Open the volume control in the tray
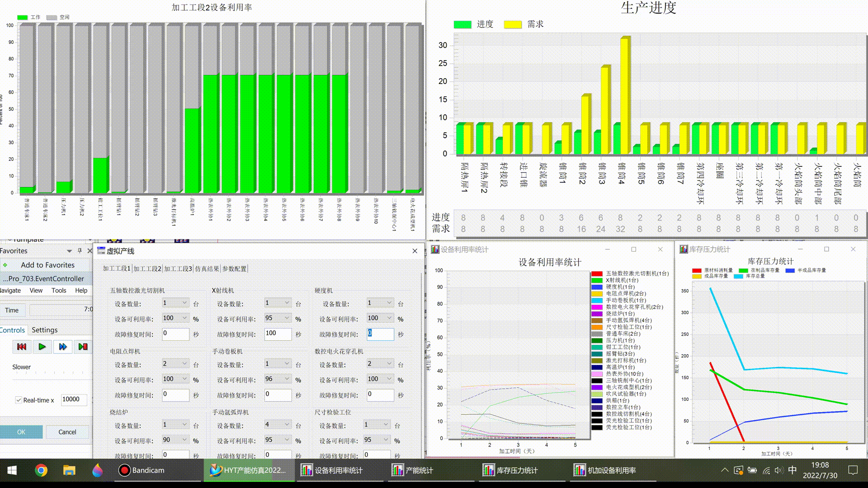This screenshot has width=868, height=488. [x=778, y=470]
